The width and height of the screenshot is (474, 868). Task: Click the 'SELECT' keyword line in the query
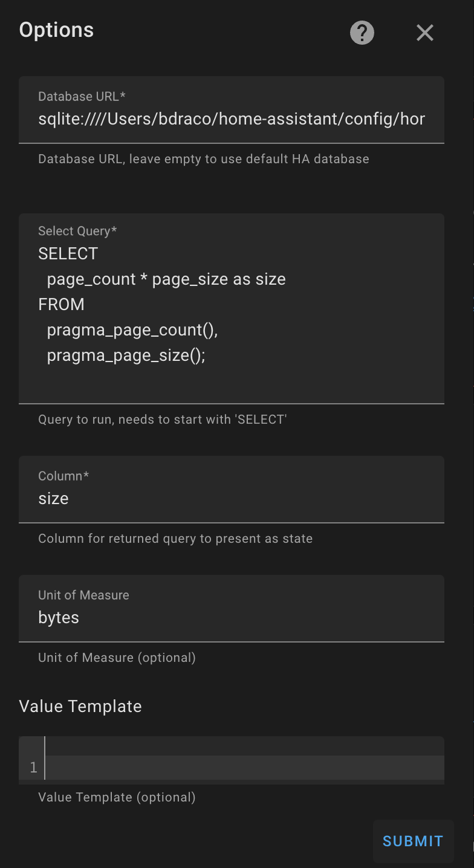click(x=68, y=254)
